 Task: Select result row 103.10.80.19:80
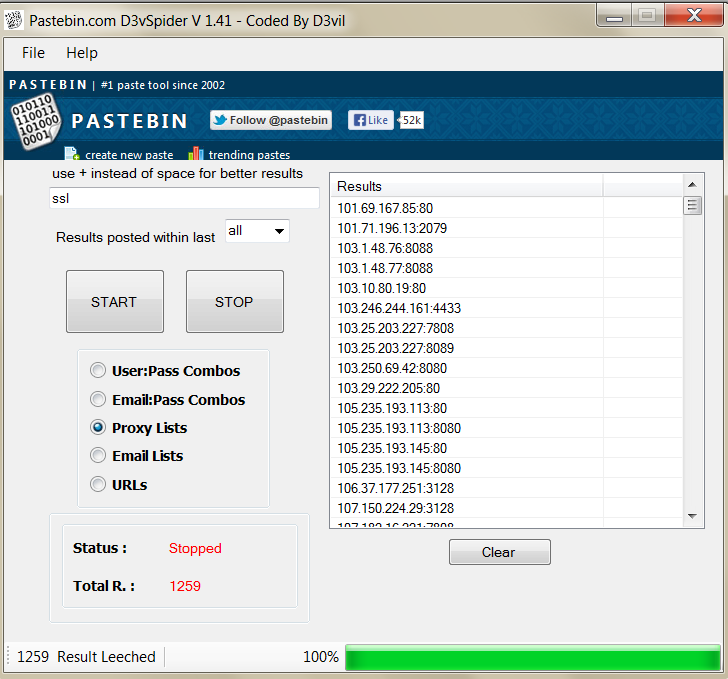click(507, 288)
